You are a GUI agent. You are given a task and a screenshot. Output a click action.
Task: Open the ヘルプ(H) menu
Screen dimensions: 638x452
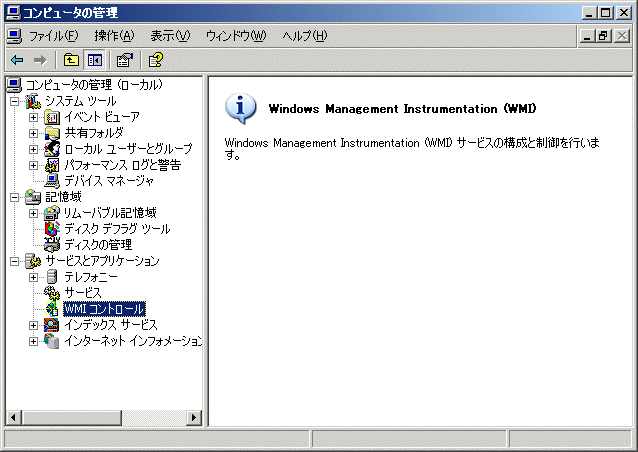click(305, 36)
